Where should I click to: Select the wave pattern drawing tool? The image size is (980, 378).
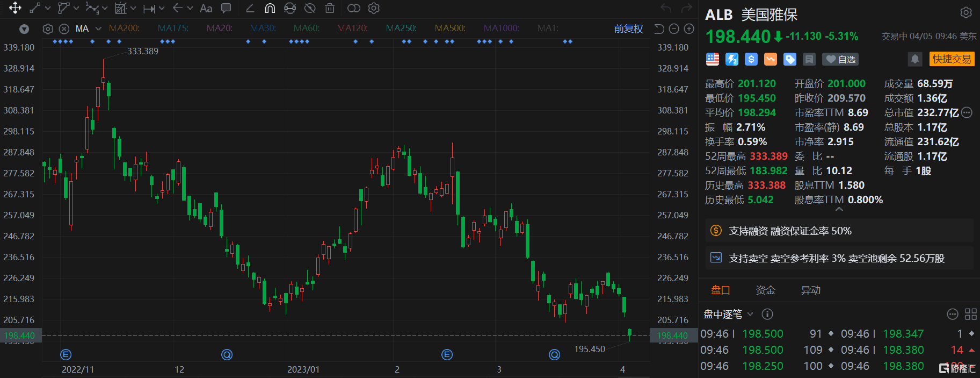[92, 8]
